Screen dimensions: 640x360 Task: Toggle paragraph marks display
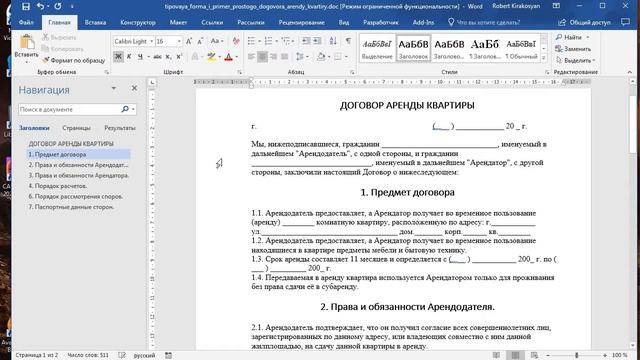point(348,41)
